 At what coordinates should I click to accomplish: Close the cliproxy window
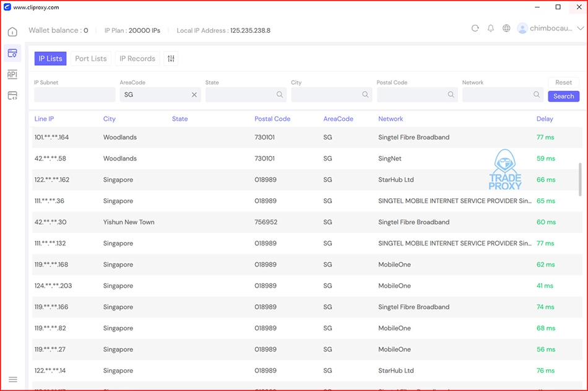point(579,7)
